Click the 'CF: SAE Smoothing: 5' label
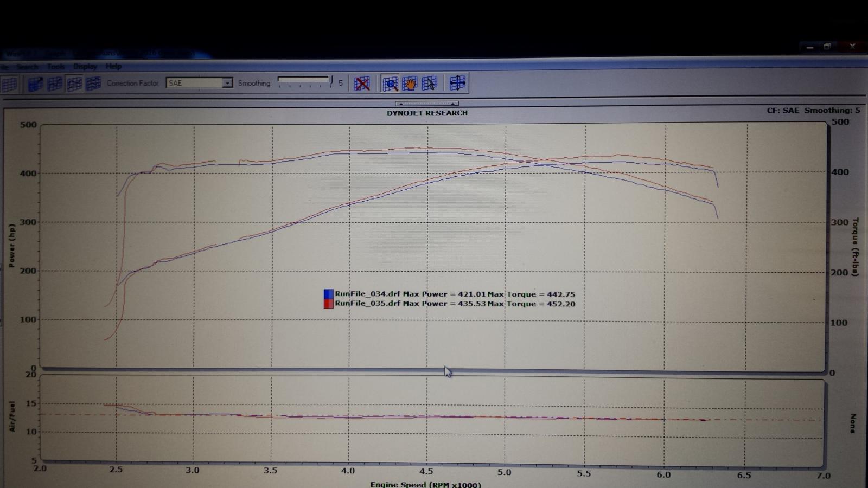 [813, 110]
